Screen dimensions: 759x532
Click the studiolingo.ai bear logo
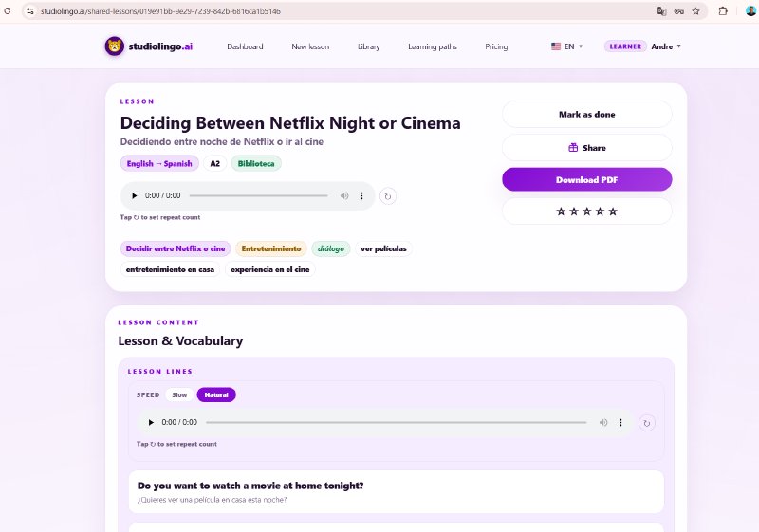coord(114,46)
